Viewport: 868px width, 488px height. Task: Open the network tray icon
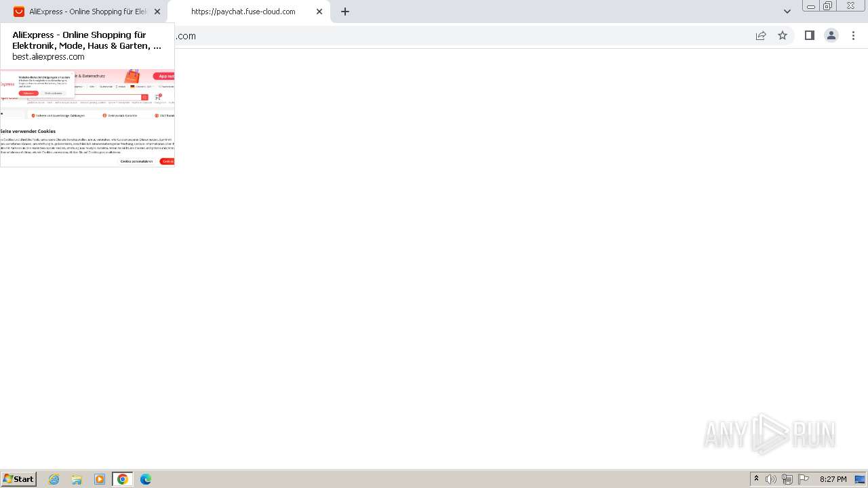787,479
